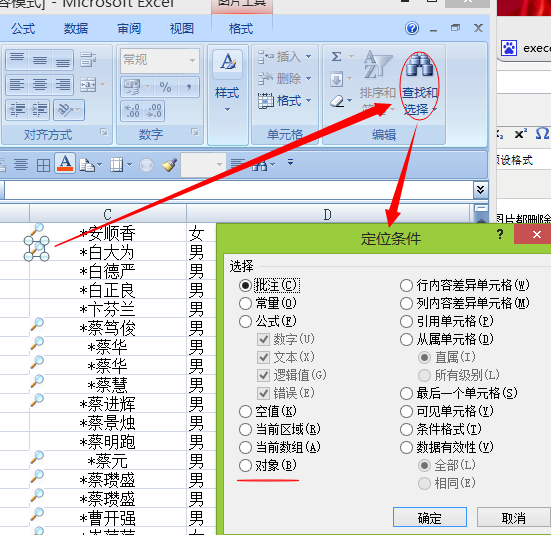This screenshot has height=535, width=551.
Task: Click the magnifier picture beside 蔡笃俊
Action: click(x=37, y=324)
